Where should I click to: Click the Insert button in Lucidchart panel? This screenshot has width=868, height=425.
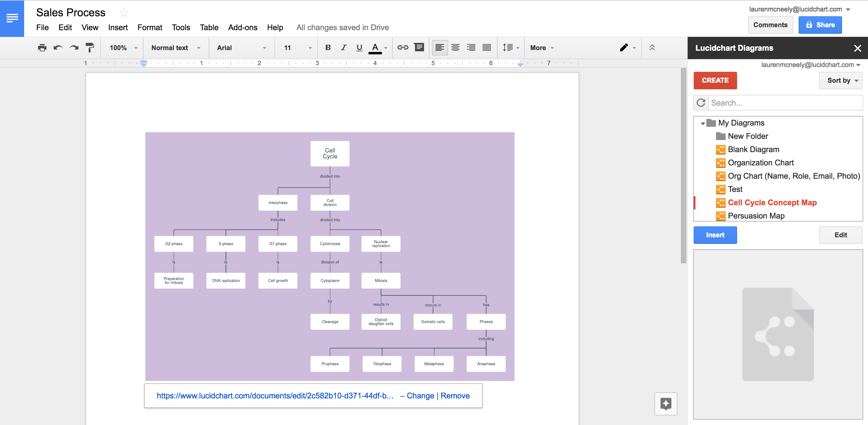pos(715,235)
